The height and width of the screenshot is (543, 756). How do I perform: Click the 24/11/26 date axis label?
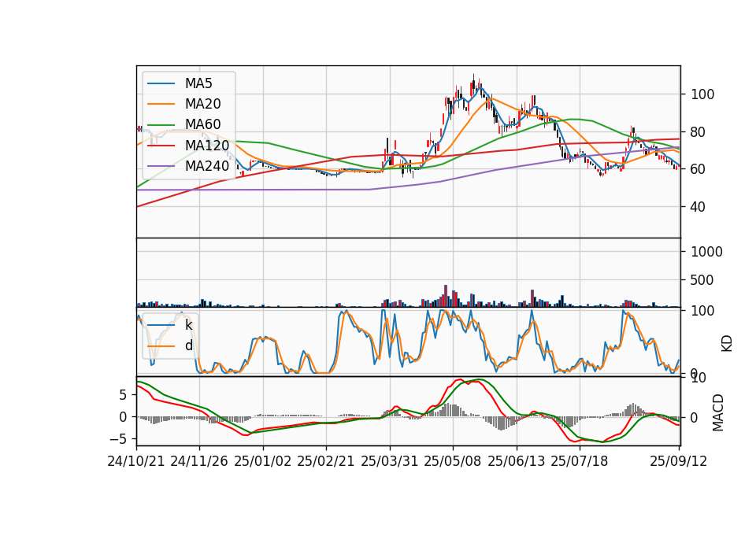199,461
